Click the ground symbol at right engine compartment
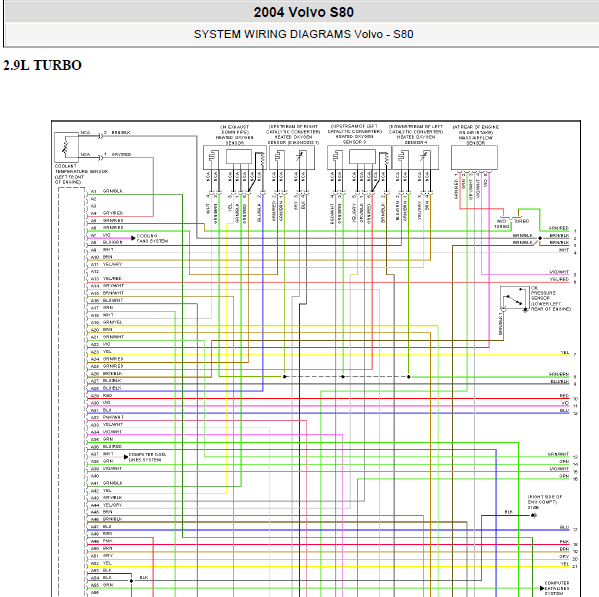The height and width of the screenshot is (597, 599). coord(534,515)
